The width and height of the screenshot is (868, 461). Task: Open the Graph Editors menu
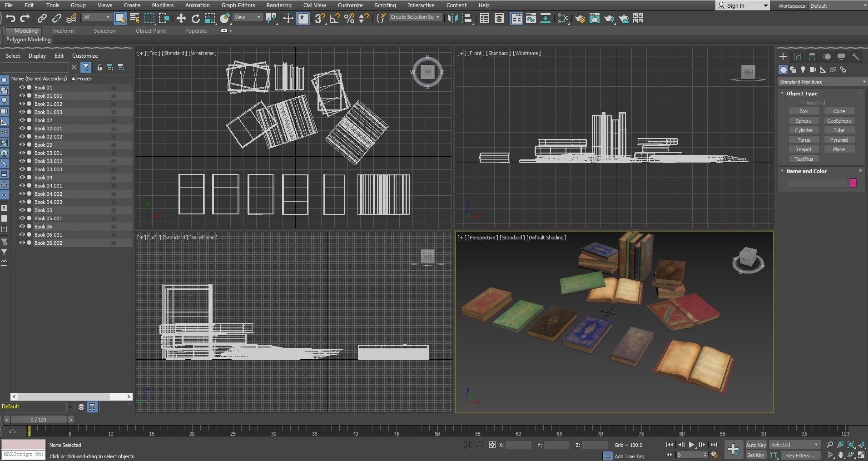pyautogui.click(x=238, y=5)
